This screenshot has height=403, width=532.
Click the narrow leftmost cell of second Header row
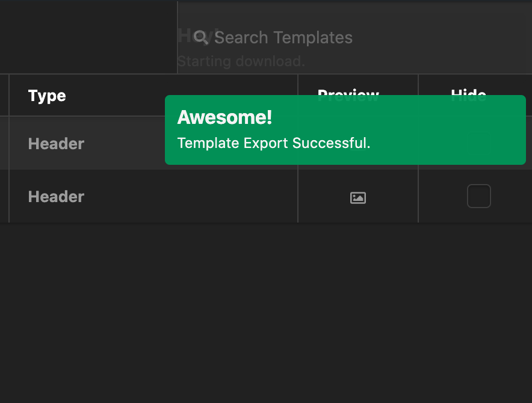(x=4, y=196)
